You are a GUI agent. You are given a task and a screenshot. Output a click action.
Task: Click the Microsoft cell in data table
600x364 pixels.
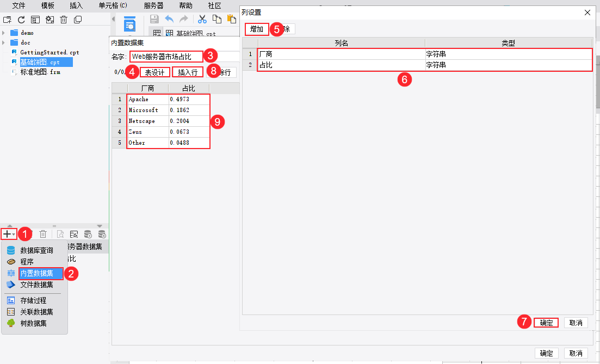148,110
